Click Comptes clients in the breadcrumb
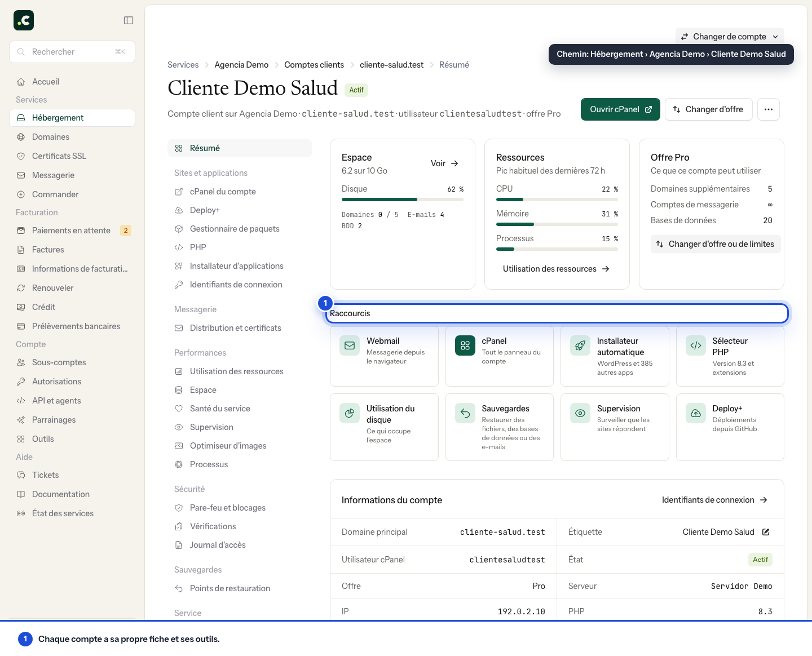Viewport: 812px width, 656px height. point(314,65)
